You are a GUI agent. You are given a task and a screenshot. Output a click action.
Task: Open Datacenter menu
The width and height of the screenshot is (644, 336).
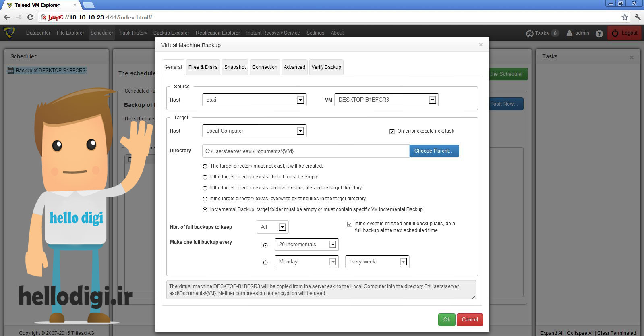[x=38, y=33]
